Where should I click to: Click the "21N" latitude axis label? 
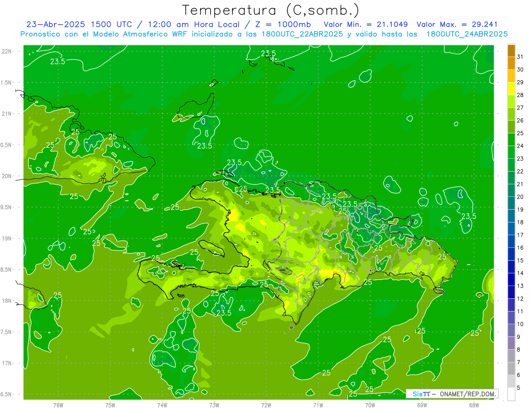coord(8,114)
